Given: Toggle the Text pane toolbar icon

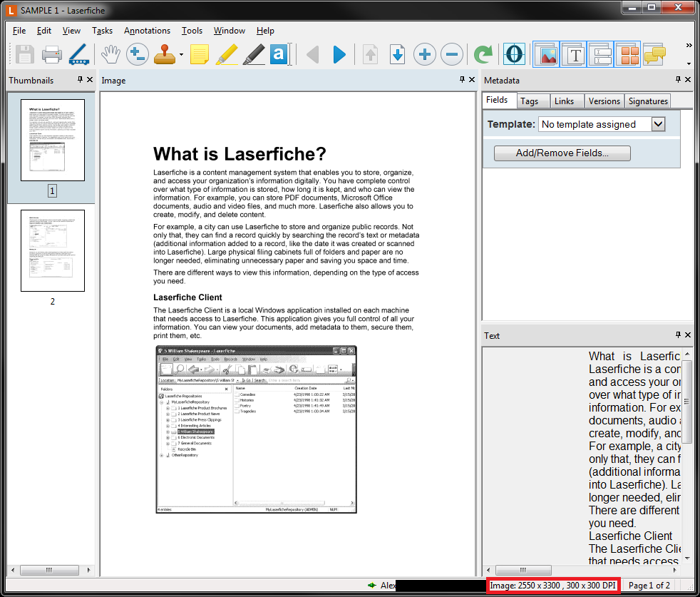Looking at the screenshot, I should point(573,54).
